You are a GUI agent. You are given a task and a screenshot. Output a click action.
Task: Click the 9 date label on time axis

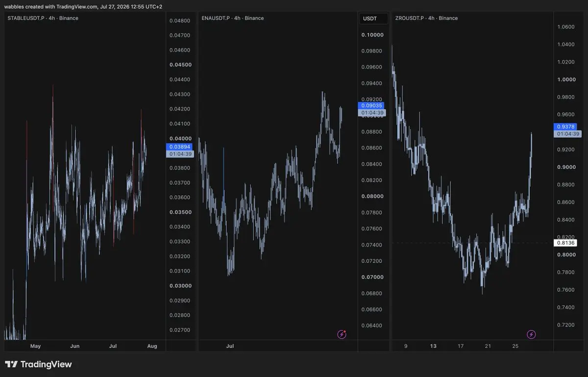406,346
